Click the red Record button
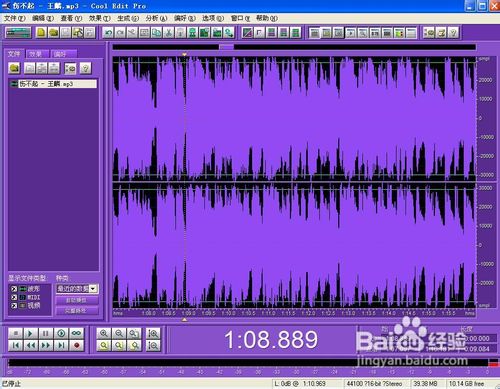The image size is (500, 389). (77, 346)
